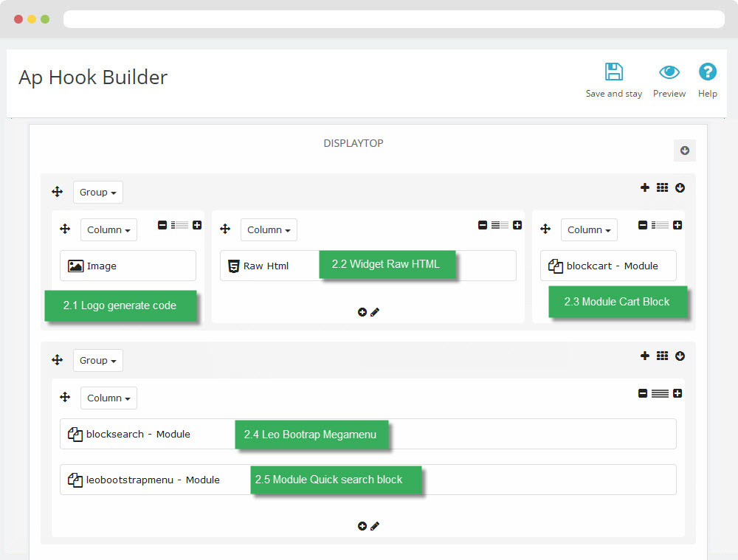Click the move handle of the blocksearch column
The width and height of the screenshot is (738, 560).
[65, 397]
